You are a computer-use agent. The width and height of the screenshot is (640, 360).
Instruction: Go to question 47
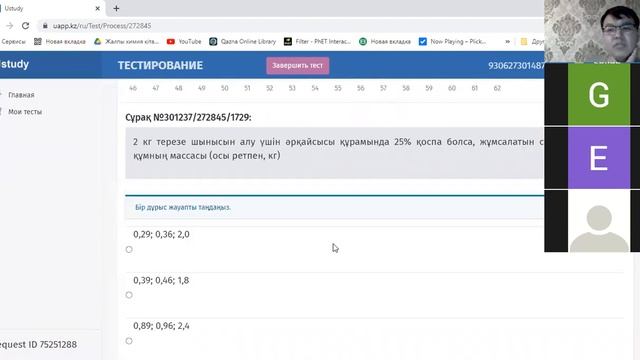[x=156, y=88]
